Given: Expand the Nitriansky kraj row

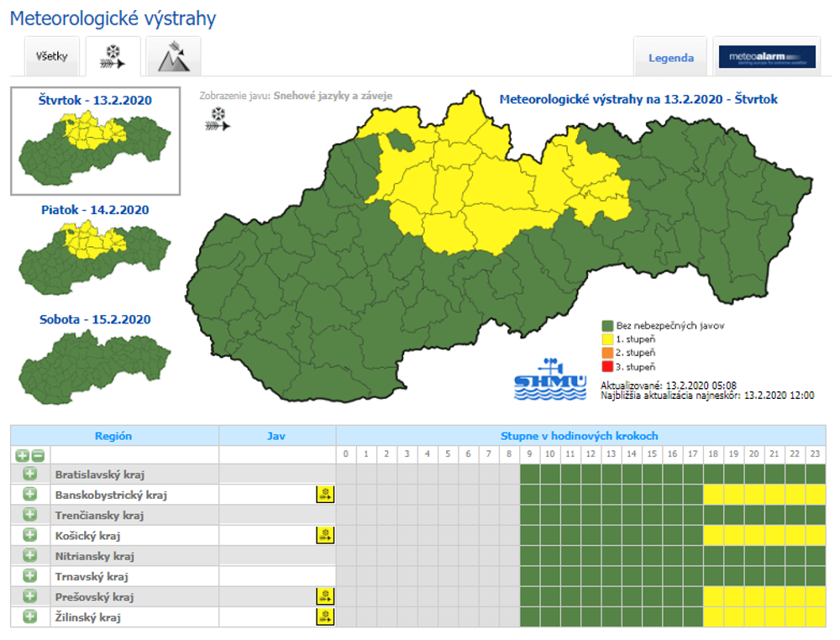Looking at the screenshot, I should 30,555.
